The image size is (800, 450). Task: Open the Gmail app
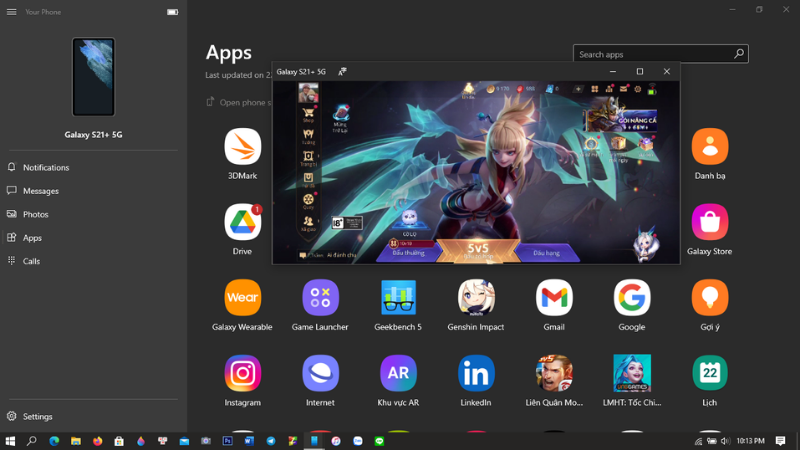click(x=554, y=298)
